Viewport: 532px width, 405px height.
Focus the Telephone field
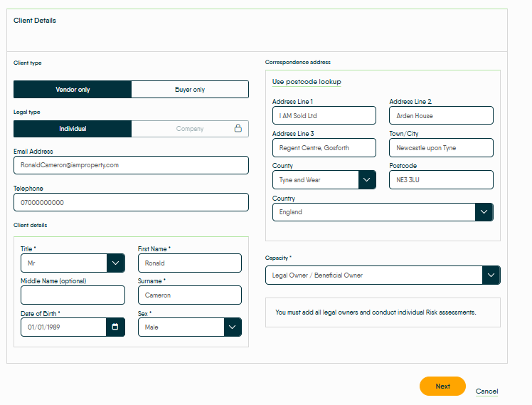point(131,202)
